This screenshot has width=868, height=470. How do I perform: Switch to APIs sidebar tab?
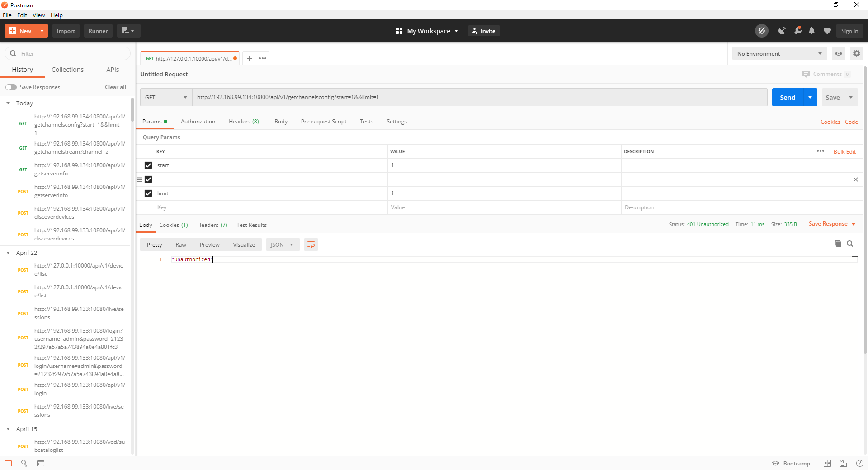[113, 70]
